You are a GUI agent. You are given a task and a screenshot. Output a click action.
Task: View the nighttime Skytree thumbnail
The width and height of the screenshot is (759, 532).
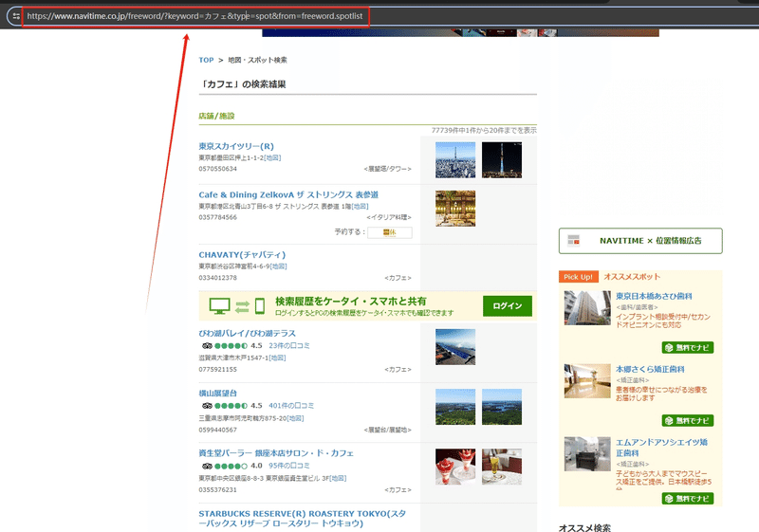pyautogui.click(x=502, y=160)
